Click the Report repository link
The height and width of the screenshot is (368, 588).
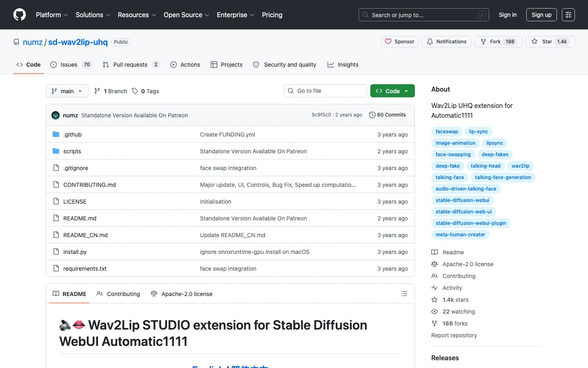tap(454, 335)
